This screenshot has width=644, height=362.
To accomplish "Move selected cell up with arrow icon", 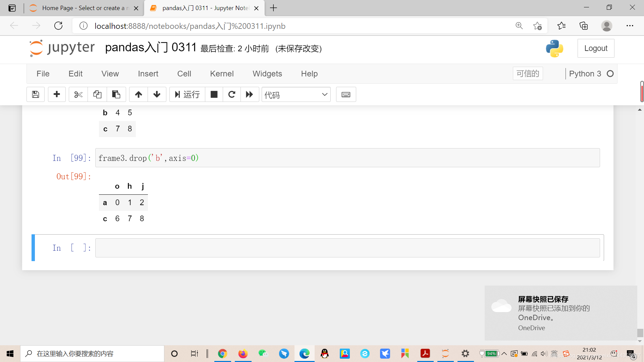I will pyautogui.click(x=138, y=94).
